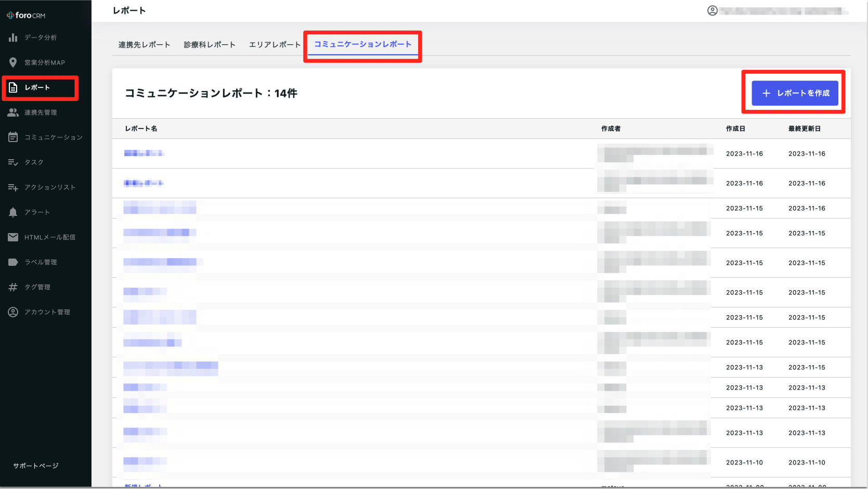The width and height of the screenshot is (868, 489).
Task: Go to アラート in the sidebar
Action: (46, 212)
